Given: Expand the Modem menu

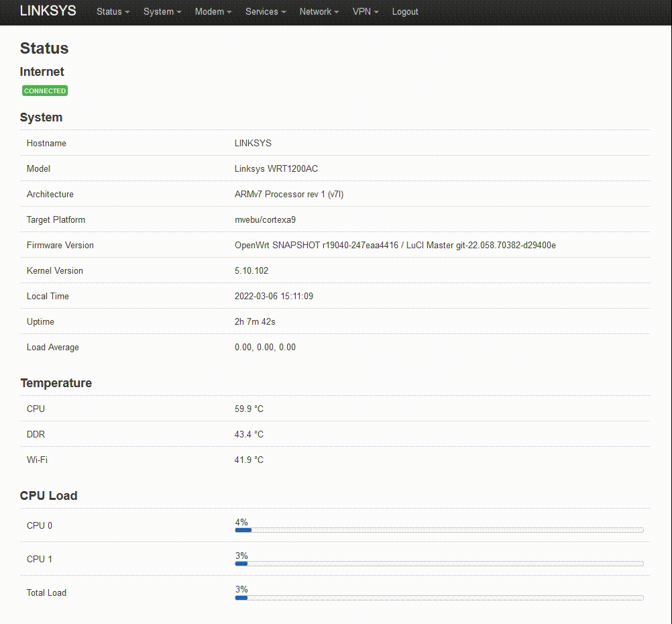Looking at the screenshot, I should (213, 11).
